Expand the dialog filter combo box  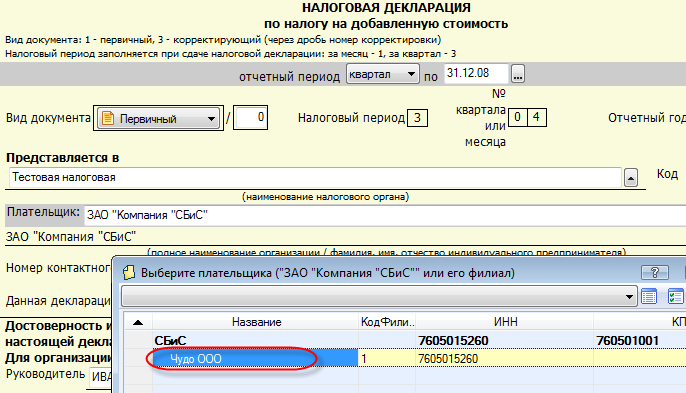point(379,296)
